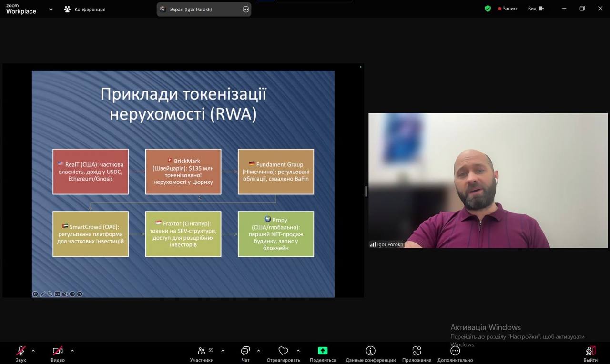Switch to the Конференция tab
This screenshot has width=610, height=364.
coord(85,9)
